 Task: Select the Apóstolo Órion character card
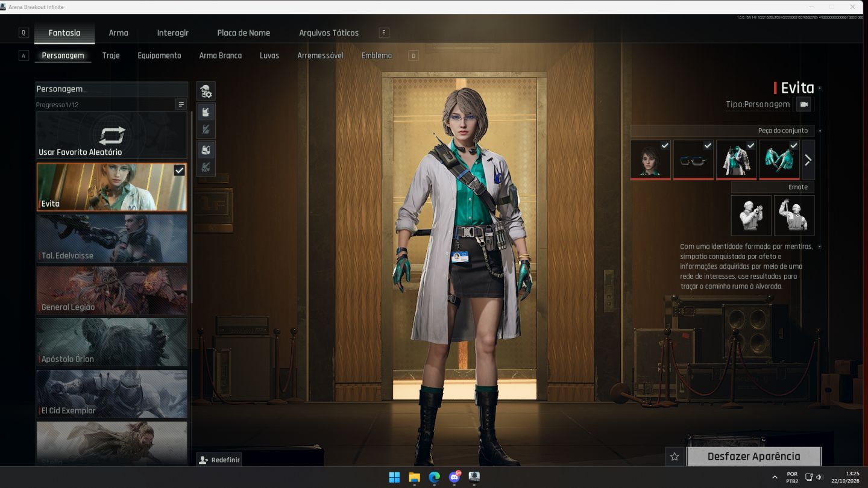tap(112, 342)
